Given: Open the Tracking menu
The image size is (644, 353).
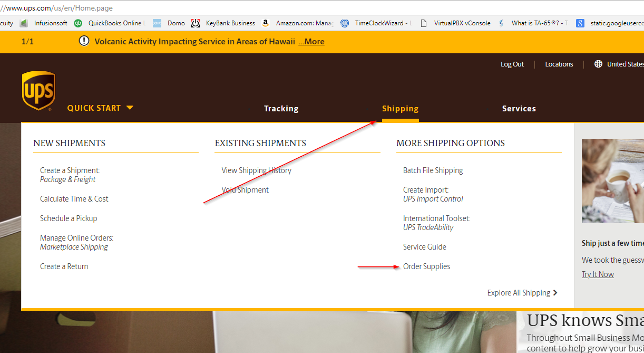Looking at the screenshot, I should pos(281,109).
